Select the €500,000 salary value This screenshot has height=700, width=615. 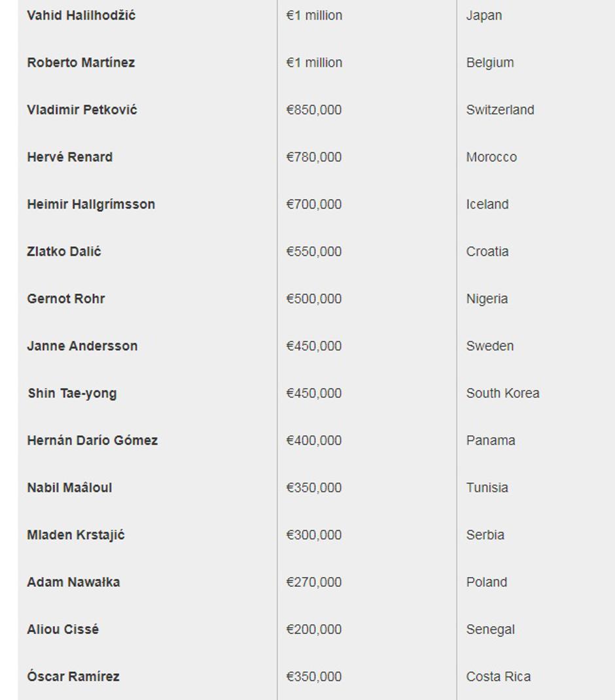coord(314,298)
